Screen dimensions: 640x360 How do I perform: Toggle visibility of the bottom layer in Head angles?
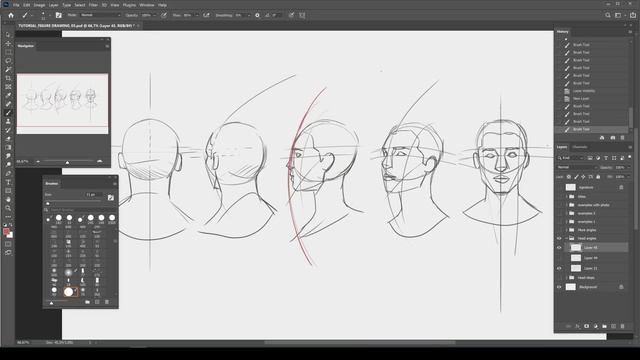coord(559,268)
